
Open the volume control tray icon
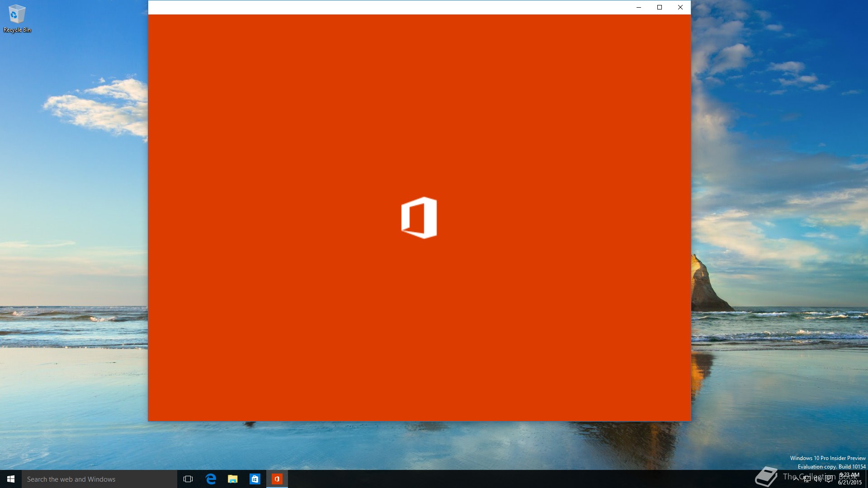pos(818,479)
